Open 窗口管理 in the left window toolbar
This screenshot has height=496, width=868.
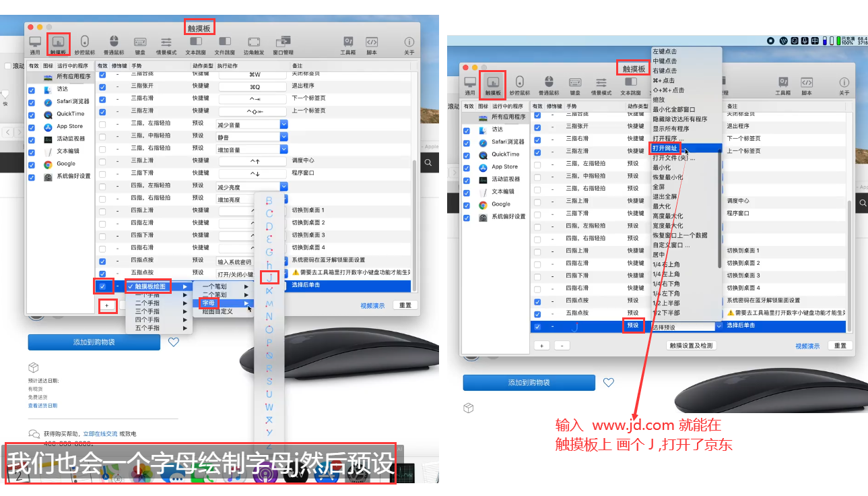283,45
